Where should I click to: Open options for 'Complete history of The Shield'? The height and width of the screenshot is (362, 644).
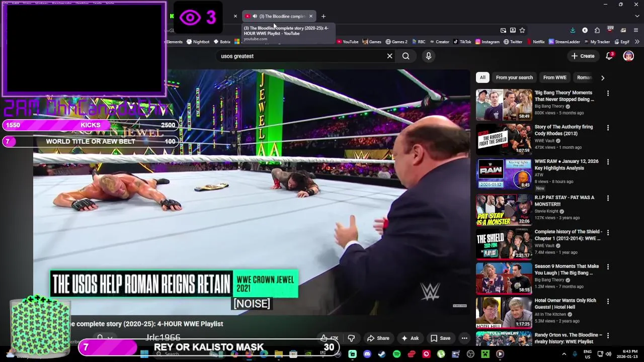pos(608,232)
